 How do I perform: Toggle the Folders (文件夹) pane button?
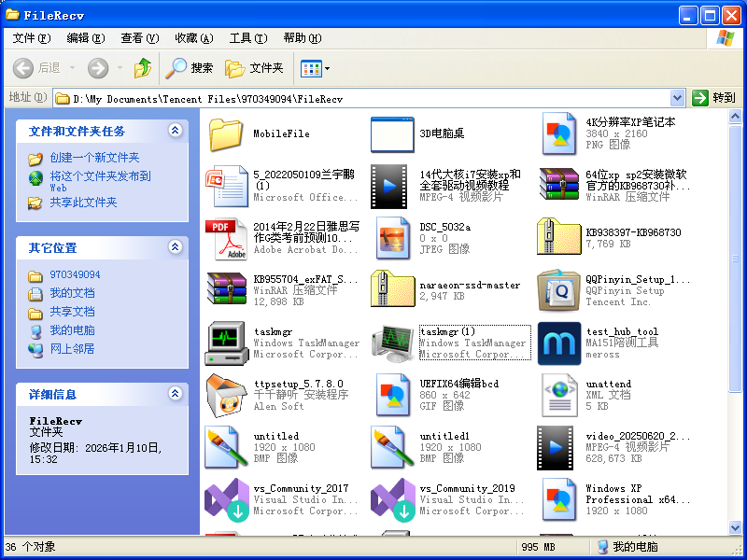click(x=254, y=68)
